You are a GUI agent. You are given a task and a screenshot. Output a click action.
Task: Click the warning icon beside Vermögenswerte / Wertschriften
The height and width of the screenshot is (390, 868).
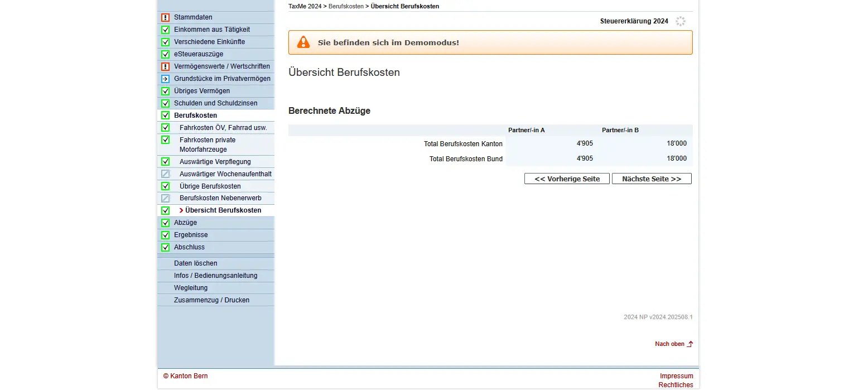click(165, 66)
